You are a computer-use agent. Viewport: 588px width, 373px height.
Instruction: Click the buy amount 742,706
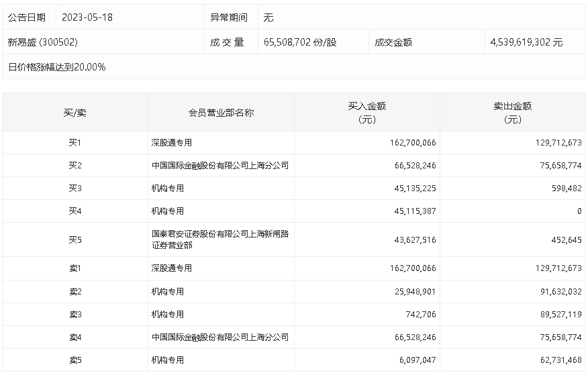[x=421, y=314]
